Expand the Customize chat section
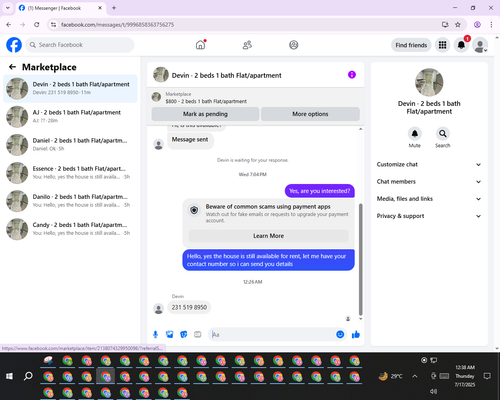 pos(429,164)
